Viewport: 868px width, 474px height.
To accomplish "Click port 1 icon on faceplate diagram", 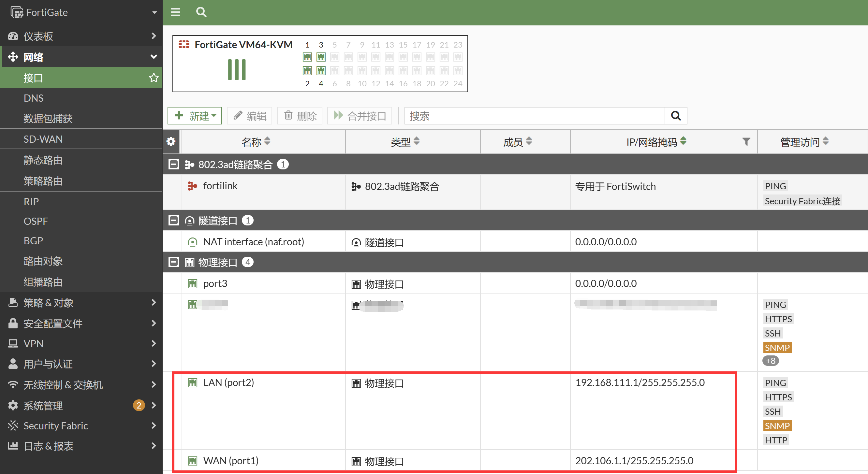I will click(x=307, y=57).
